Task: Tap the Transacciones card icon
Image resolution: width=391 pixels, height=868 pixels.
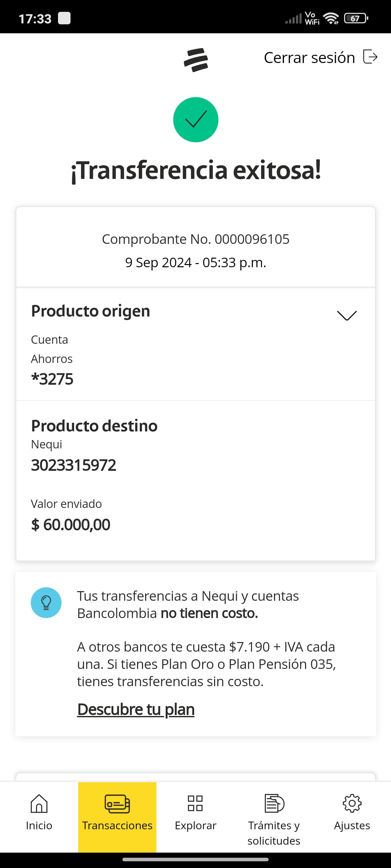Action: tap(117, 804)
